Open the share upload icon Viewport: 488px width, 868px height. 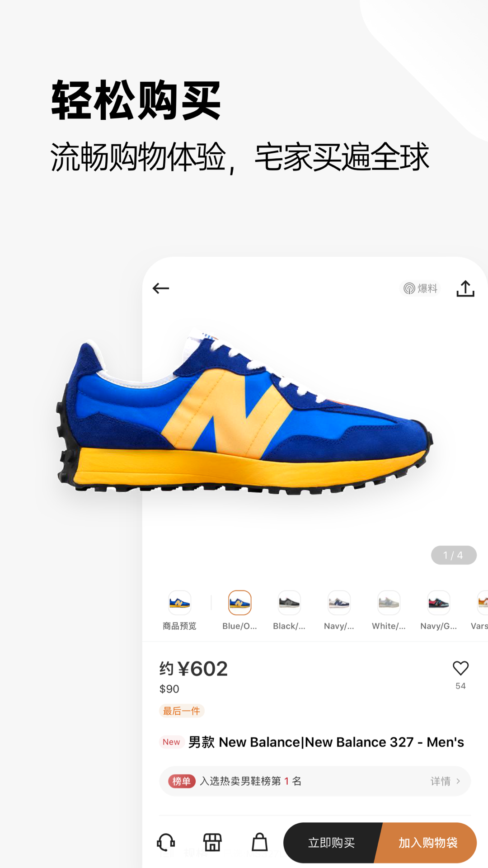point(465,288)
